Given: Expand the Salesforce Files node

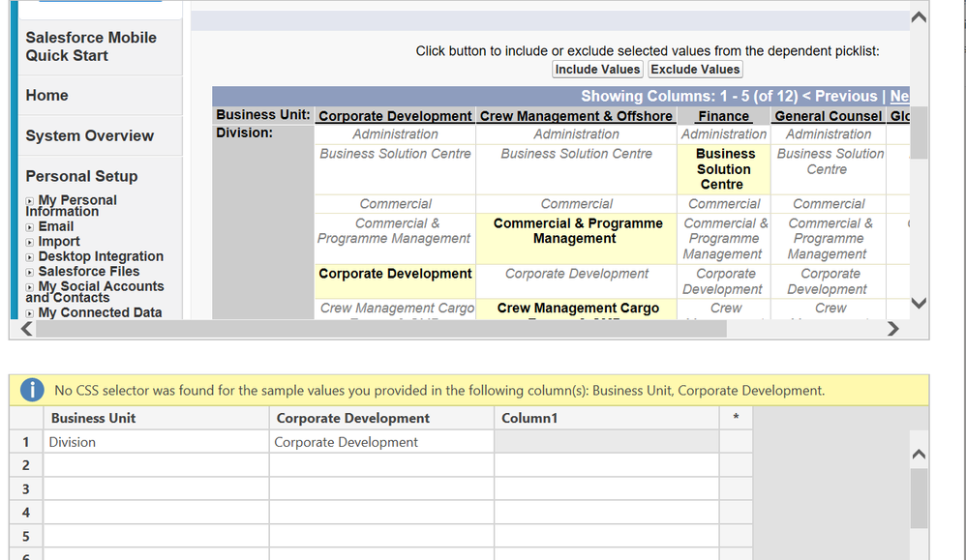Looking at the screenshot, I should coord(30,272).
